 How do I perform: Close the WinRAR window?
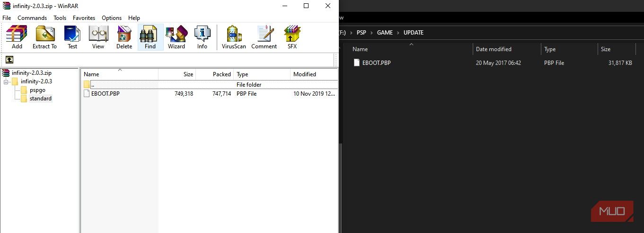328,6
